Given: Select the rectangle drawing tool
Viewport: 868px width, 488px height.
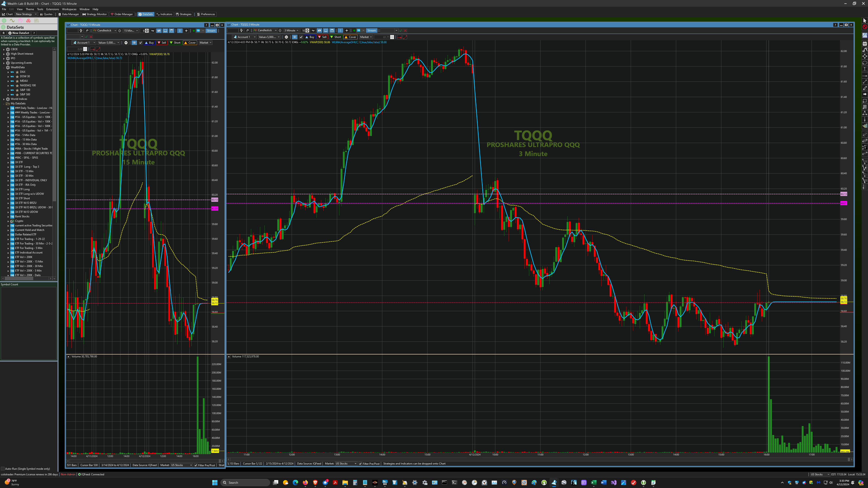Looking at the screenshot, I should 865,101.
